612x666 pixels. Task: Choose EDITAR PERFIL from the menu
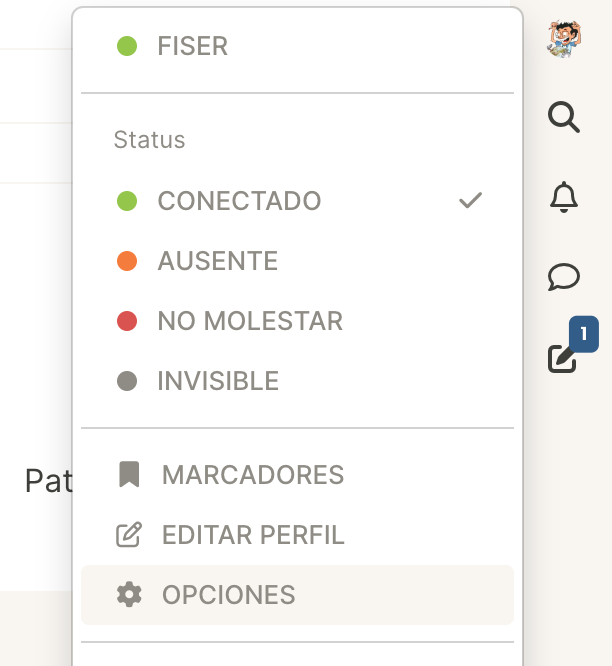[x=253, y=535]
